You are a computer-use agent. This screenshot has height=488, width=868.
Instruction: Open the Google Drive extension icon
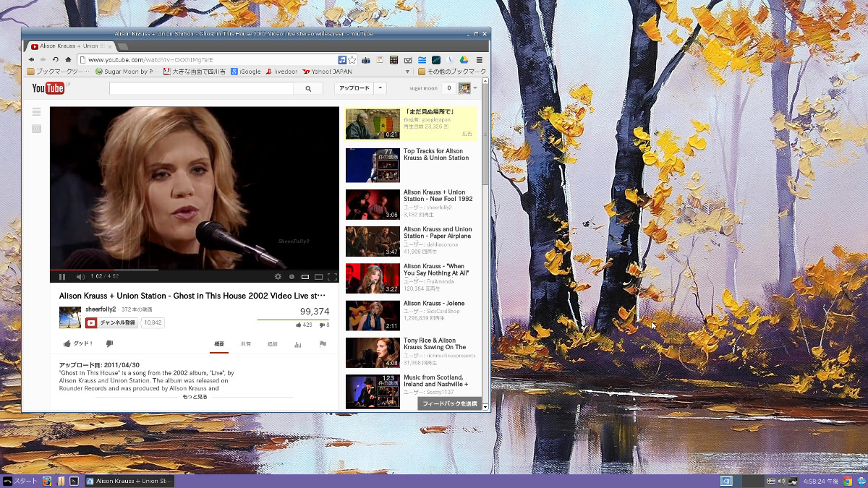pos(464,59)
